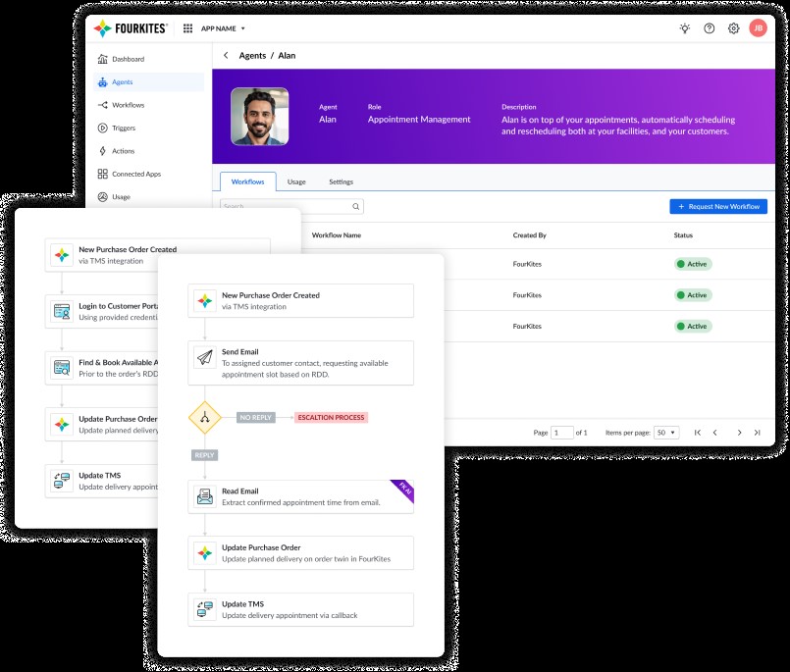Go to the first page arrow
The height and width of the screenshot is (672, 790).
pos(698,433)
